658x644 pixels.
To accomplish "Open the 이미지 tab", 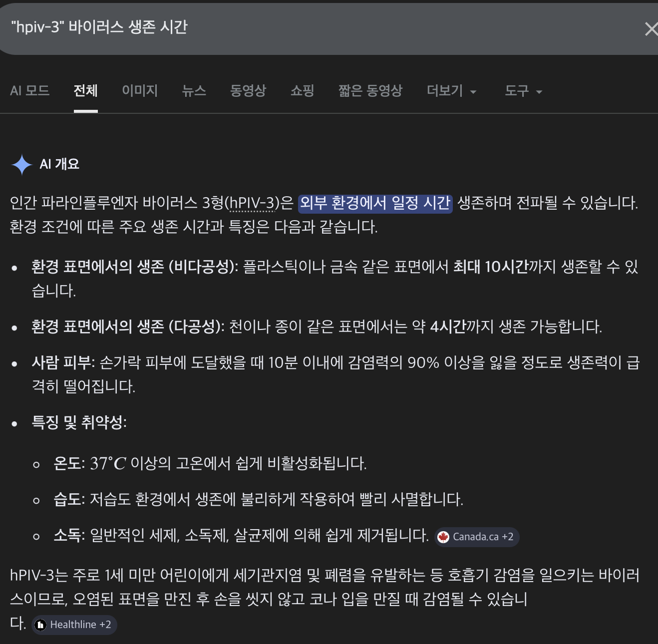I will [x=140, y=91].
